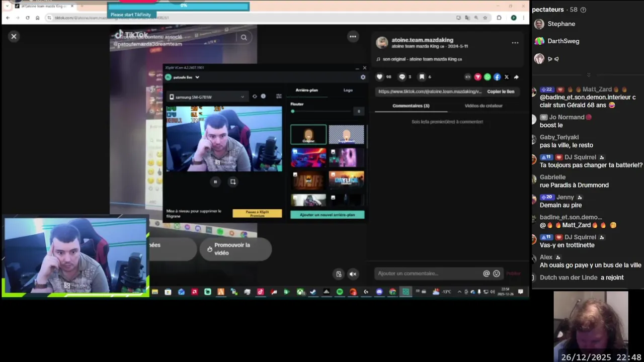Viewport: 644px width, 362px height.
Task: Click the blur value field showing 0
Action: pyautogui.click(x=358, y=111)
